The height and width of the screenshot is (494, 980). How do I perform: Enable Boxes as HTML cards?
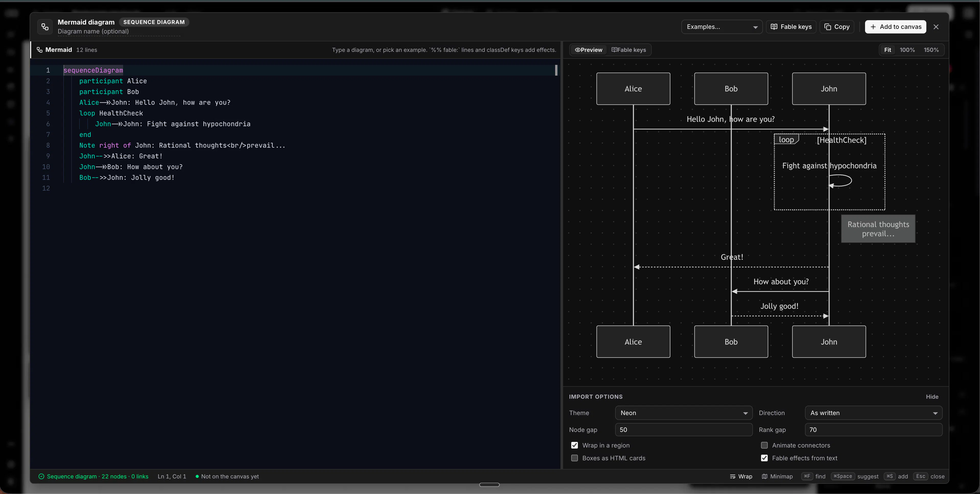pyautogui.click(x=575, y=458)
